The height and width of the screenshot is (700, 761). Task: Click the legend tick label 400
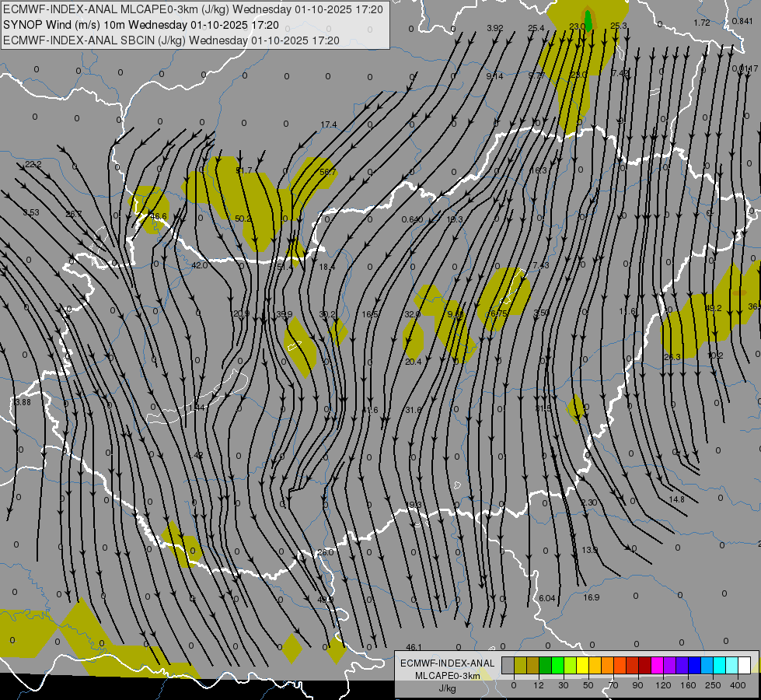(738, 685)
